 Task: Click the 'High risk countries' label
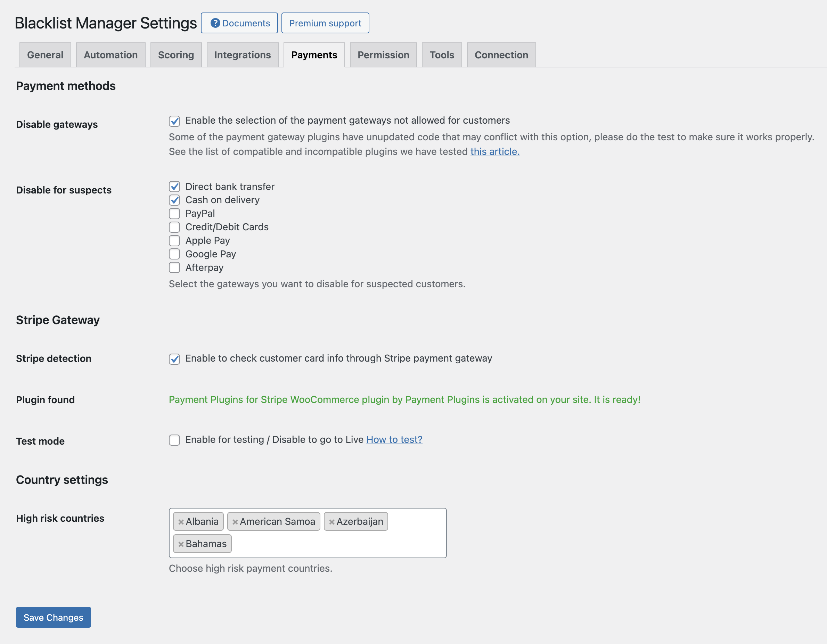(60, 518)
